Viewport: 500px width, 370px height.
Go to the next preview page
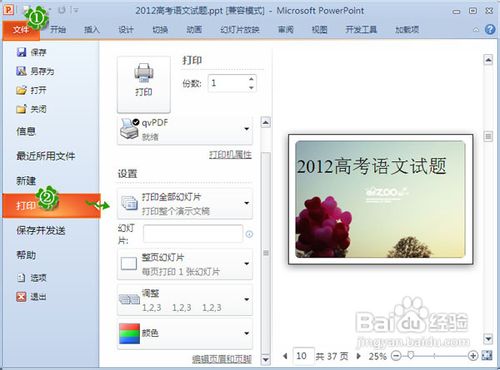coord(359,356)
